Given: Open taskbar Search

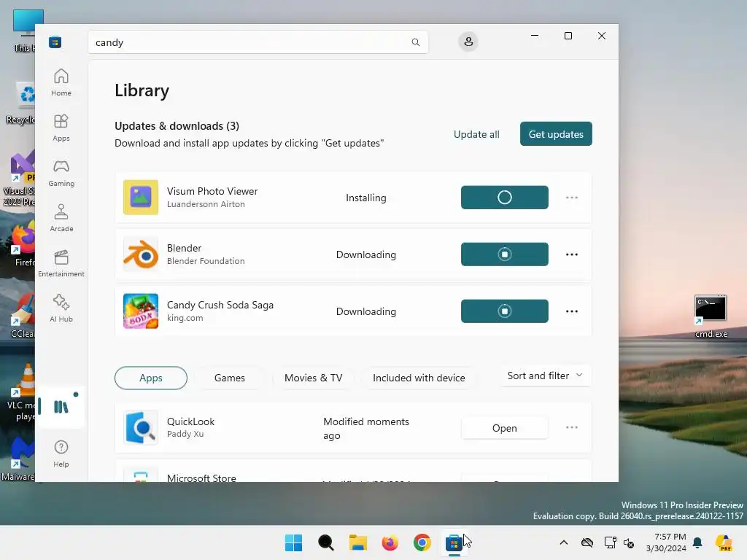Looking at the screenshot, I should tap(326, 542).
